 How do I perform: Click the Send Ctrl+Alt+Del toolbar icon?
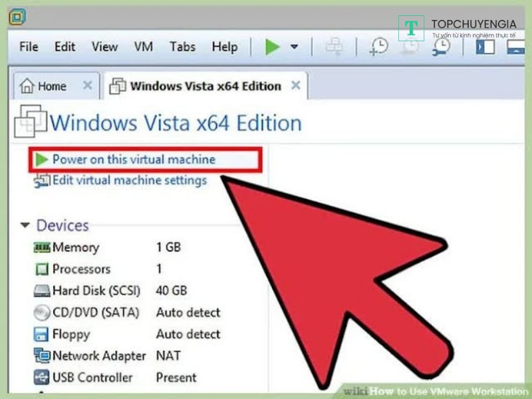point(334,47)
